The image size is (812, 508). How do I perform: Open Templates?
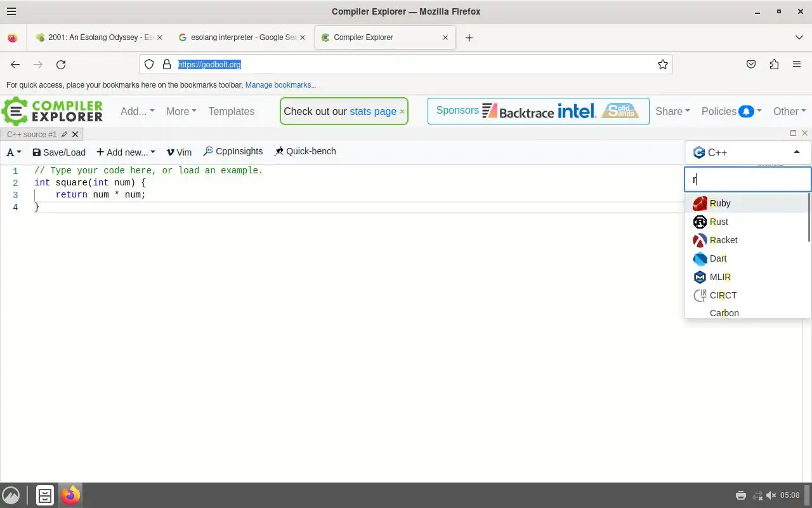pos(232,111)
